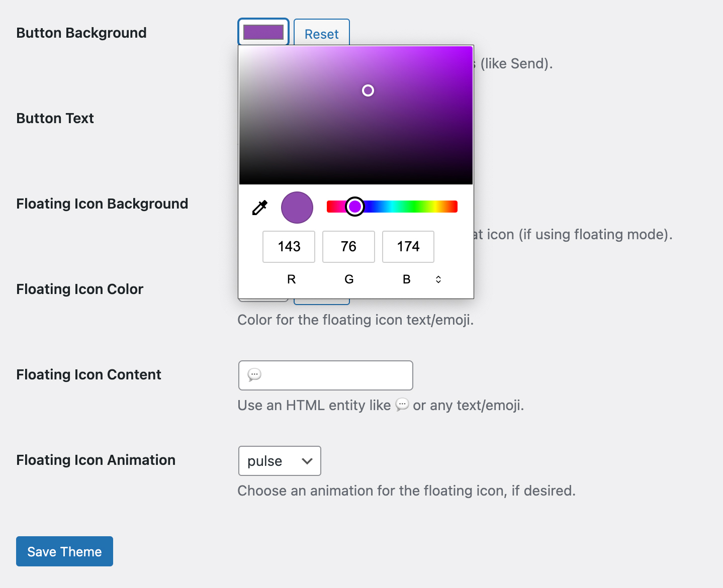Screen dimensions: 723x588
Task: Grab the hue slider's purple thumb
Action: pyautogui.click(x=355, y=207)
